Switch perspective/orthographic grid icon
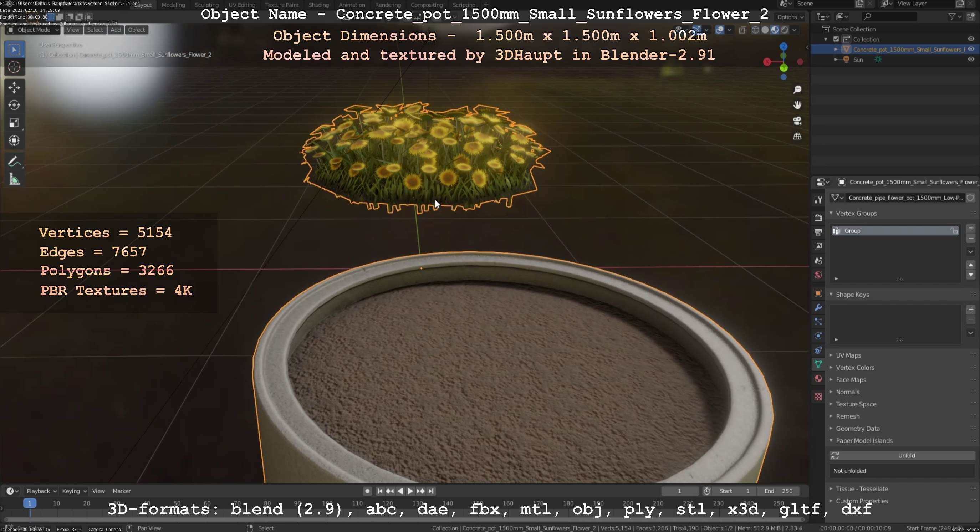The width and height of the screenshot is (980, 532). 797,136
